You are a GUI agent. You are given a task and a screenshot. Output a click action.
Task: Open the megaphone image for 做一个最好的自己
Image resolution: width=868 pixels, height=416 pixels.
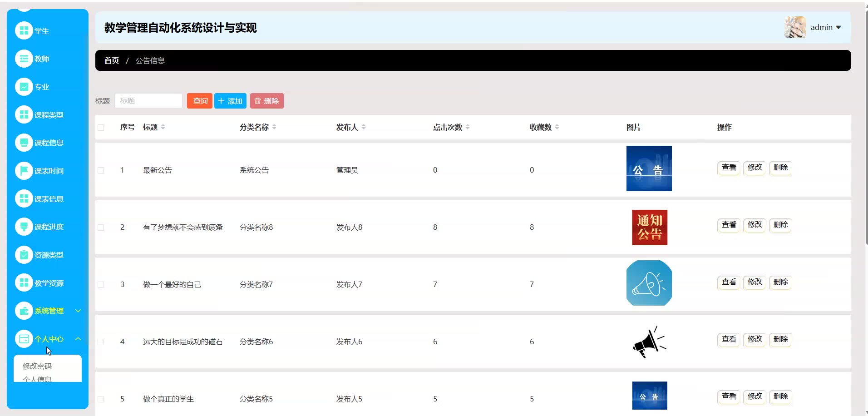point(649,283)
